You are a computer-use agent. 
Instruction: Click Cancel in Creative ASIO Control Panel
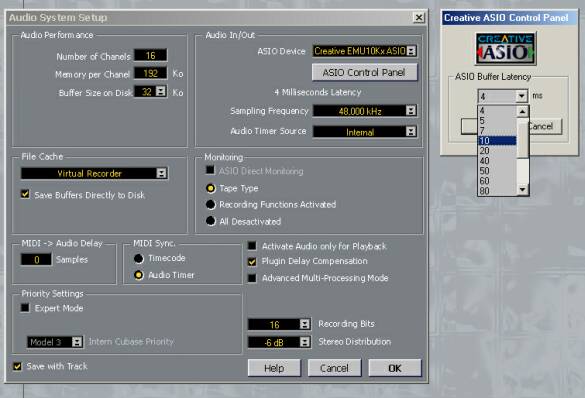coord(545,126)
